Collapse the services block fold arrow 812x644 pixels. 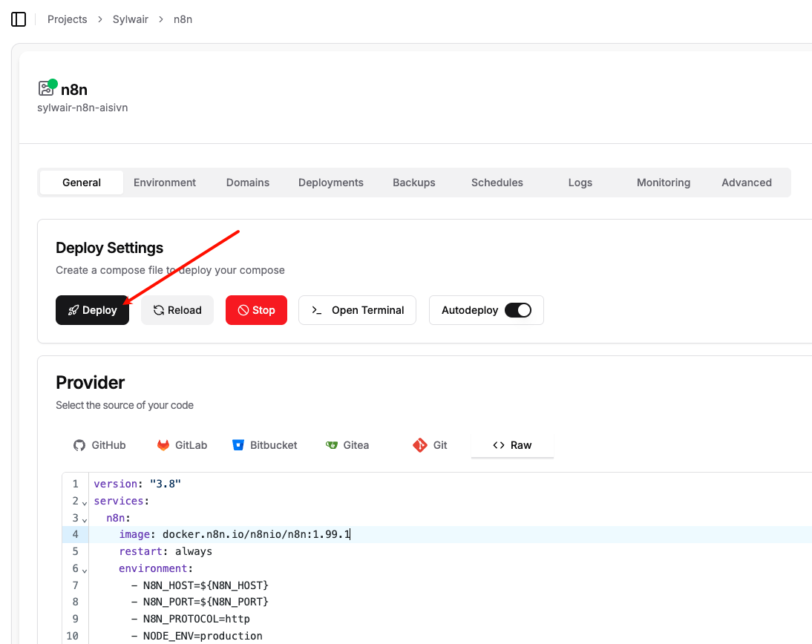85,502
